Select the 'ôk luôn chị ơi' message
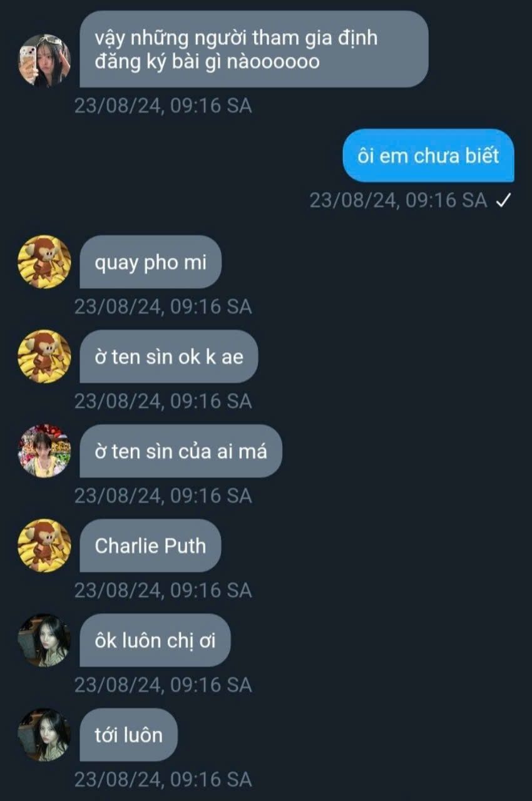The image size is (532, 801). click(x=155, y=640)
